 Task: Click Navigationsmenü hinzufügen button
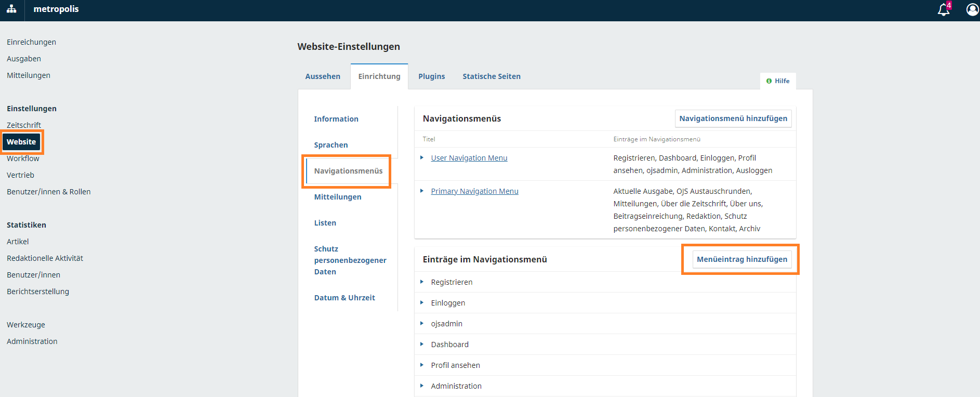point(733,118)
